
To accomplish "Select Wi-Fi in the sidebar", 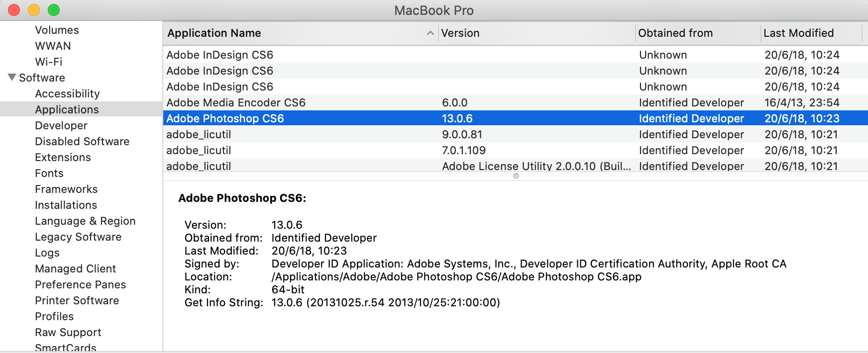I will tap(49, 62).
